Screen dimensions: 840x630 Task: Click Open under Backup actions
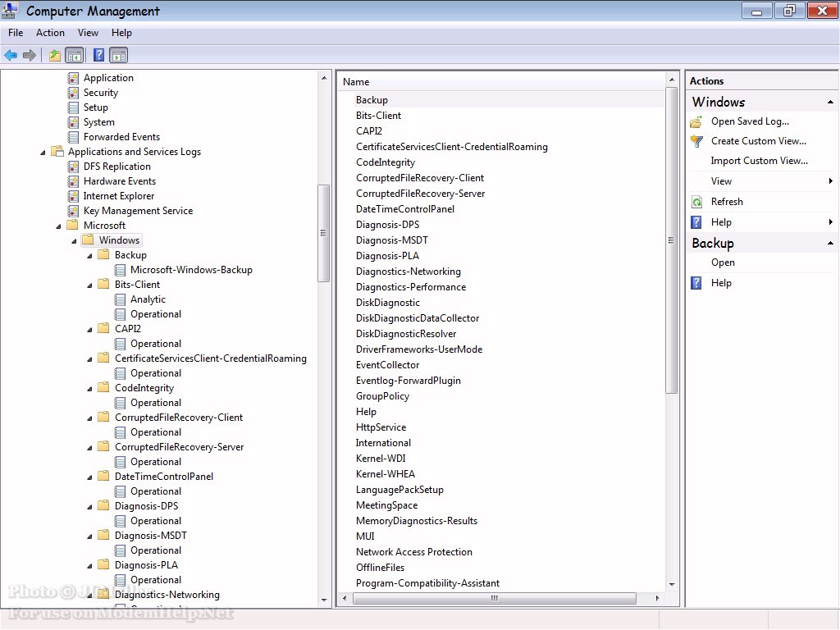pos(723,262)
